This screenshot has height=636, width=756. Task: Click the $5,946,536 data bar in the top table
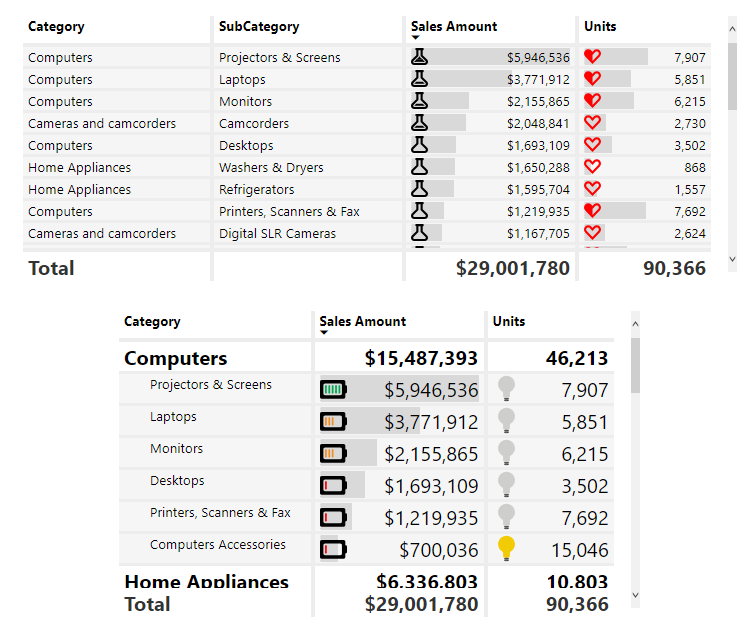492,57
